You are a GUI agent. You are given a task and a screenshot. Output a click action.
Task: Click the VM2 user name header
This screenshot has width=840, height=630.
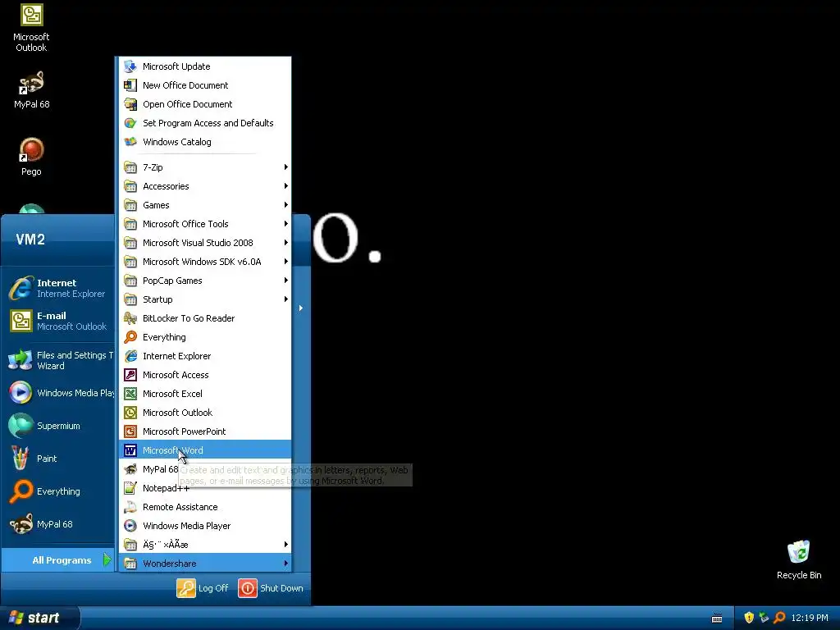click(30, 239)
